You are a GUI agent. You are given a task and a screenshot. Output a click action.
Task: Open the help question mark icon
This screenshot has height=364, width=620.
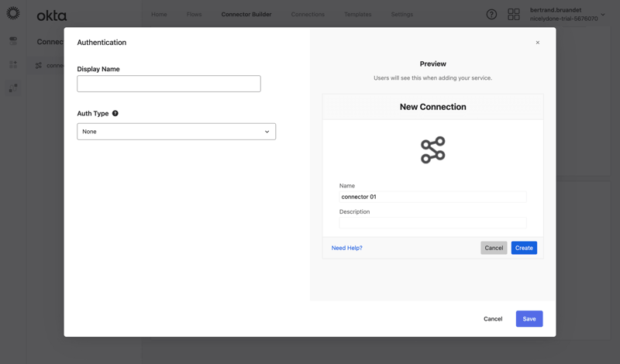point(491,15)
